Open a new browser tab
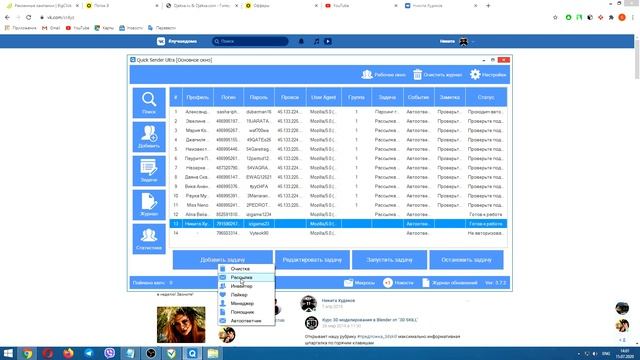640x360 pixels. (x=488, y=6)
